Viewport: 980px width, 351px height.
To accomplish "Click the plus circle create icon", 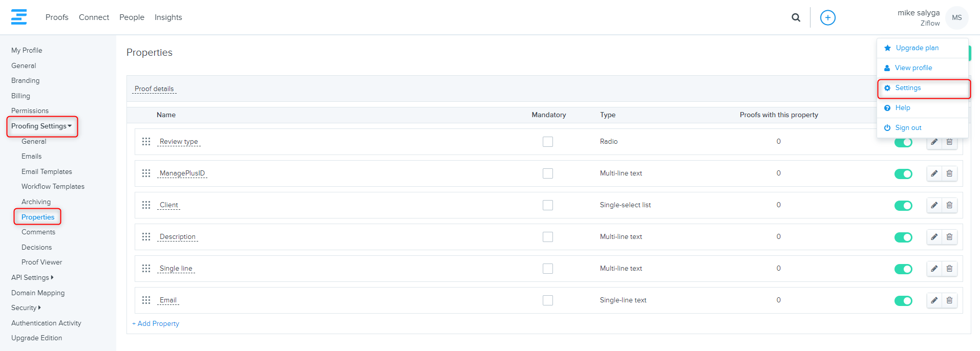I will point(827,17).
